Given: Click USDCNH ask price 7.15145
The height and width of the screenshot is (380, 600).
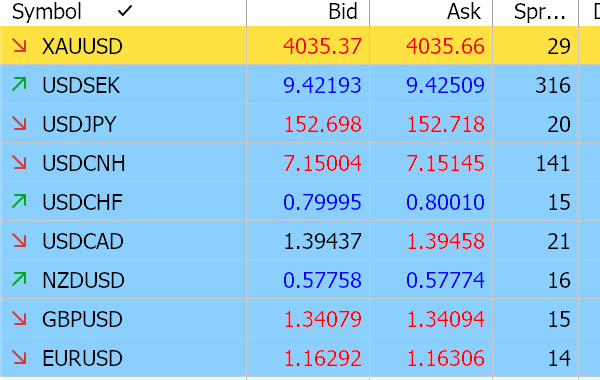Looking at the screenshot, I should pyautogui.click(x=445, y=163).
